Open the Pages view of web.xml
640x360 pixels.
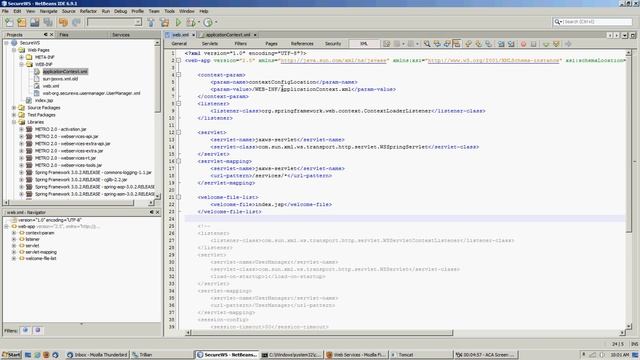click(x=271, y=44)
